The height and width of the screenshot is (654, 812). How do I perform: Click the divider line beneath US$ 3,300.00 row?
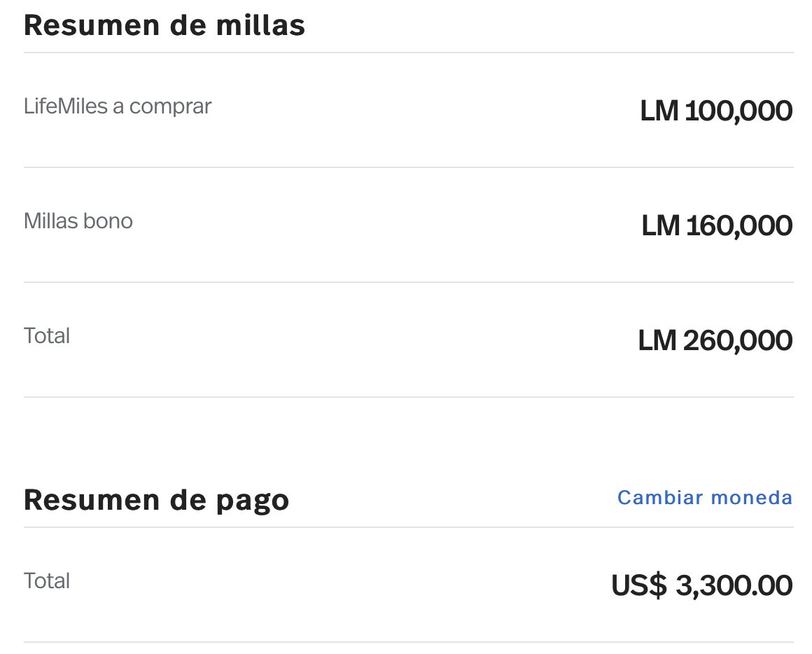[x=409, y=642]
